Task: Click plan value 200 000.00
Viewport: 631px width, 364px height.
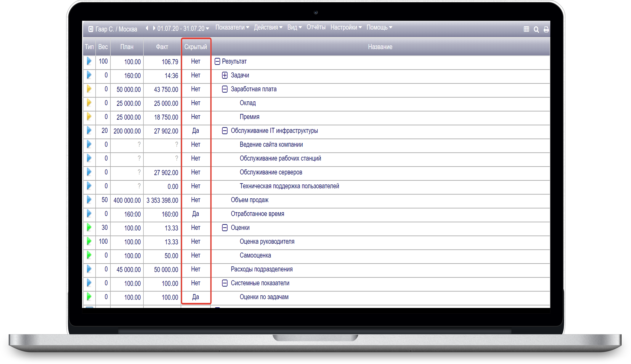Action: pyautogui.click(x=127, y=131)
